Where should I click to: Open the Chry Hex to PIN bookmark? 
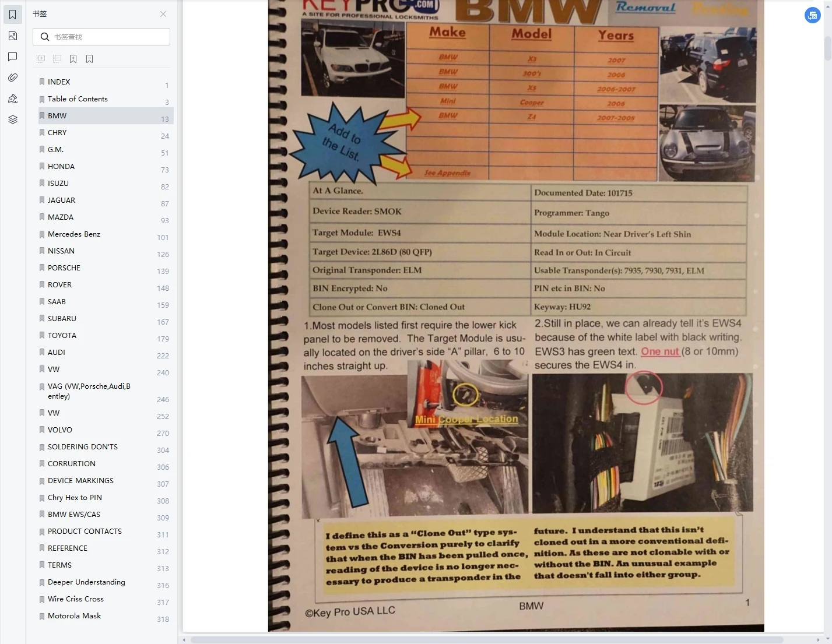click(106, 498)
